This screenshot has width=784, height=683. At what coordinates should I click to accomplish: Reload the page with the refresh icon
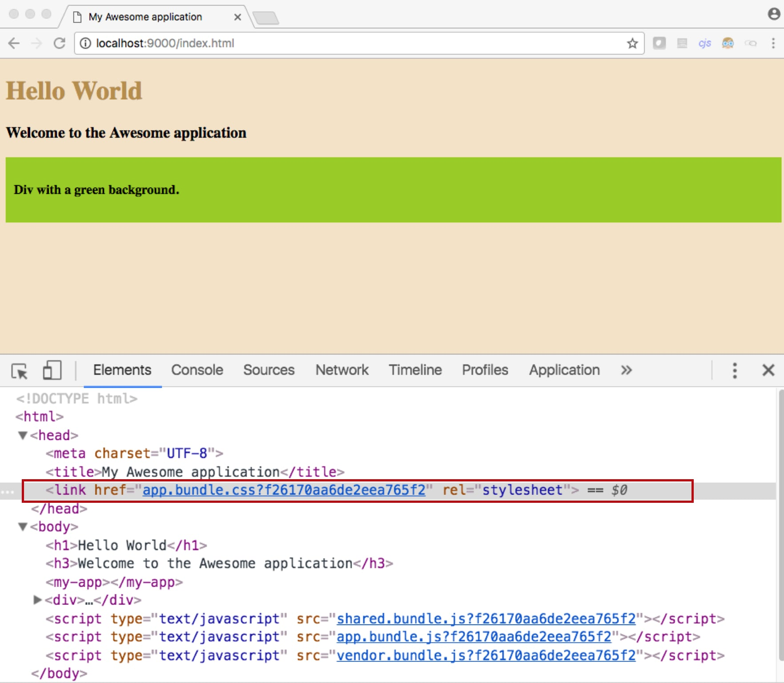click(60, 43)
